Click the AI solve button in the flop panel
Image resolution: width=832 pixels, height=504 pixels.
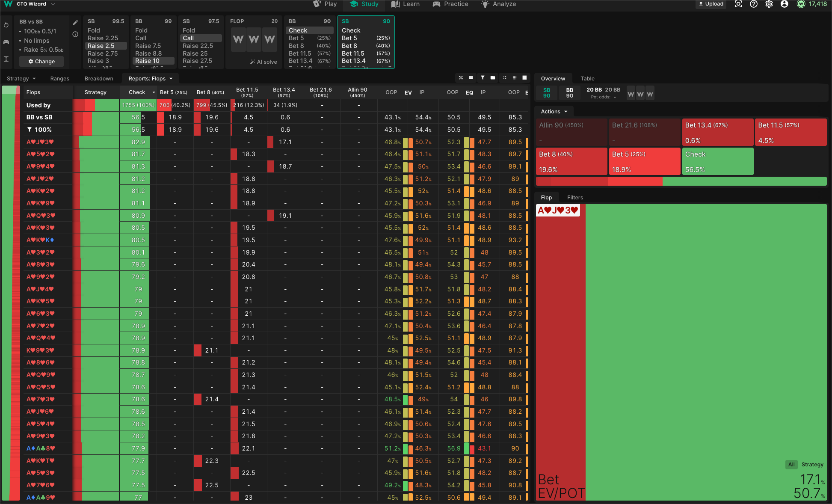(264, 62)
